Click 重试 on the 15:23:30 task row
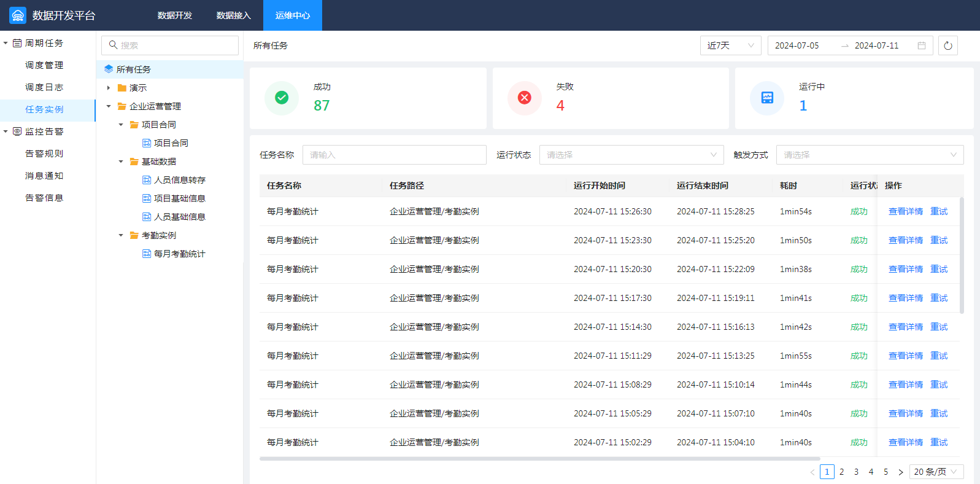 coord(938,240)
